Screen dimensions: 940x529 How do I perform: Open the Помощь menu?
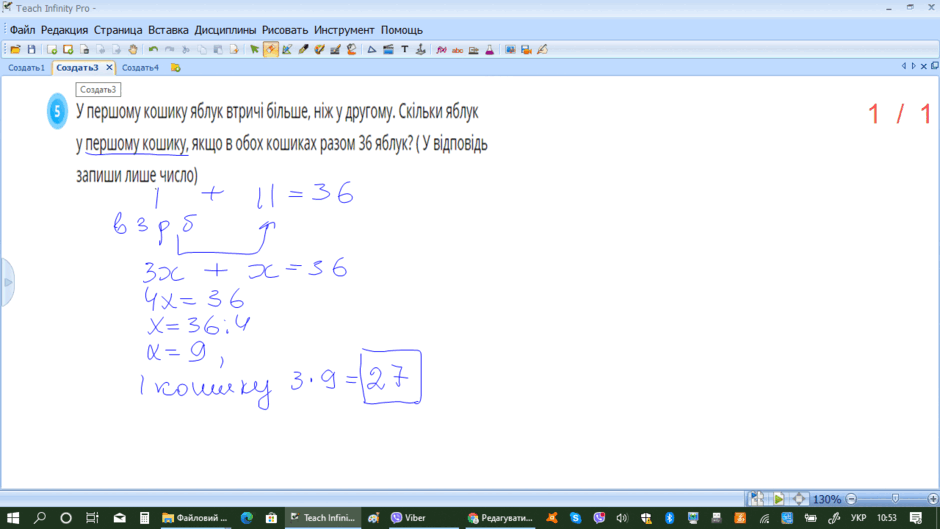402,30
